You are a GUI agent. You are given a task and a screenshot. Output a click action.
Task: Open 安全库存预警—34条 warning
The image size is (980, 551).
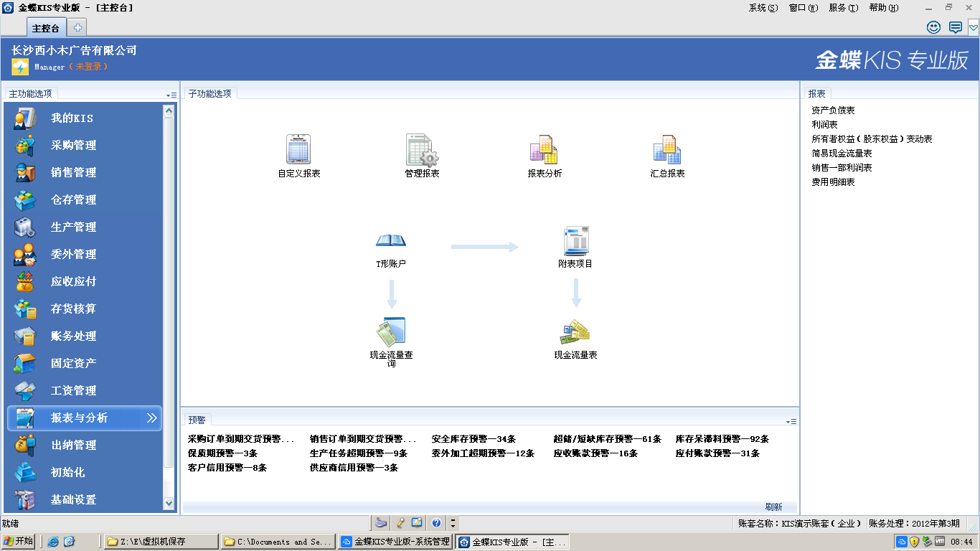[473, 439]
